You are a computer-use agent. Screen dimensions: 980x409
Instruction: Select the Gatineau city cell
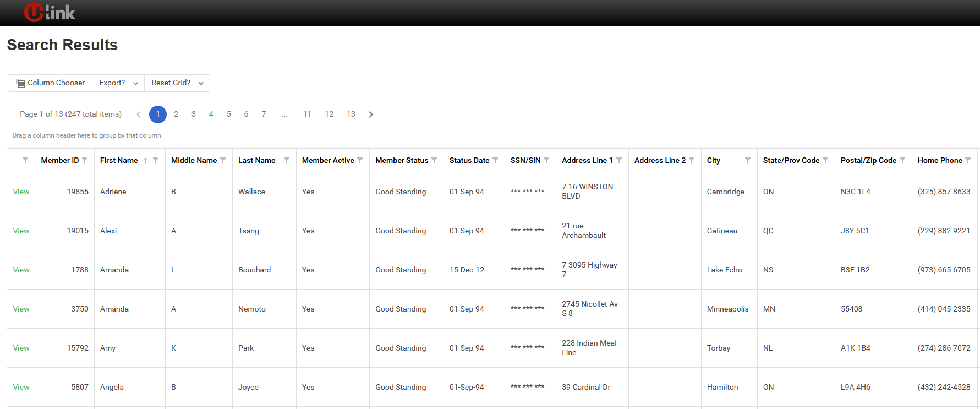729,231
